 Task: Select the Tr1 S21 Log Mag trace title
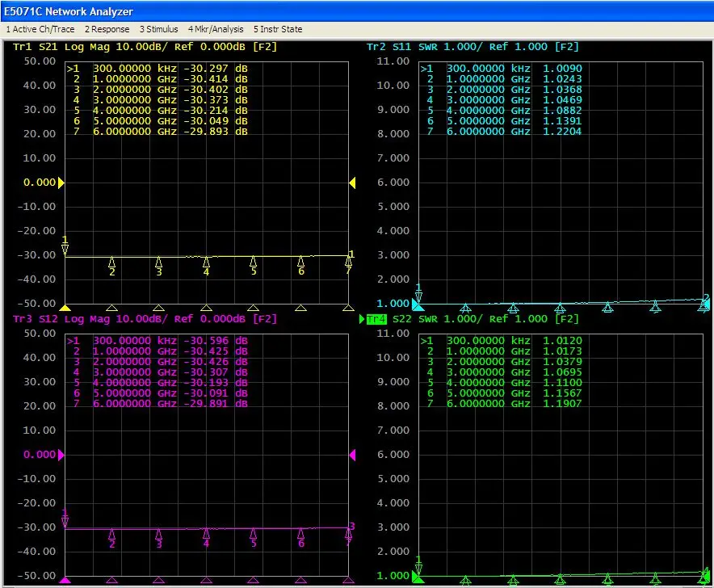click(x=145, y=47)
